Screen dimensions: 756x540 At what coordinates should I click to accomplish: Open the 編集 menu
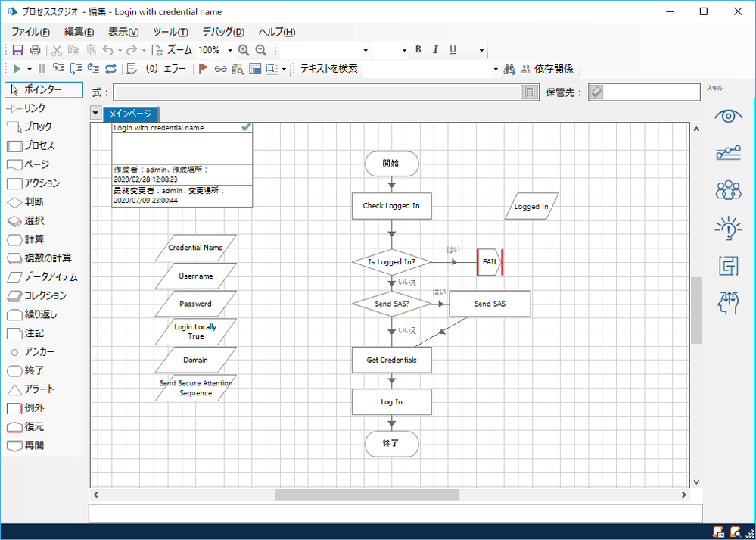pyautogui.click(x=79, y=33)
